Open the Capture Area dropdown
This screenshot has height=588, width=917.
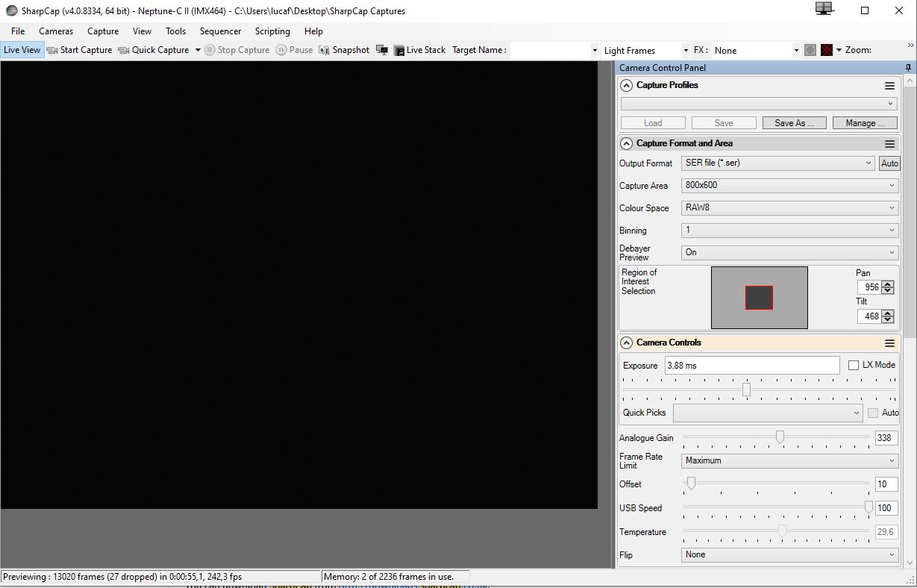point(790,185)
